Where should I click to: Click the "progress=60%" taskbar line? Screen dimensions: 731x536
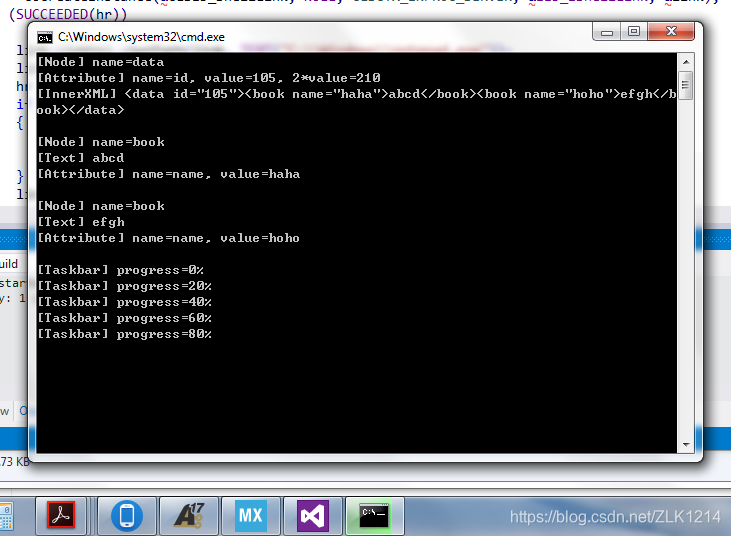pyautogui.click(x=124, y=318)
